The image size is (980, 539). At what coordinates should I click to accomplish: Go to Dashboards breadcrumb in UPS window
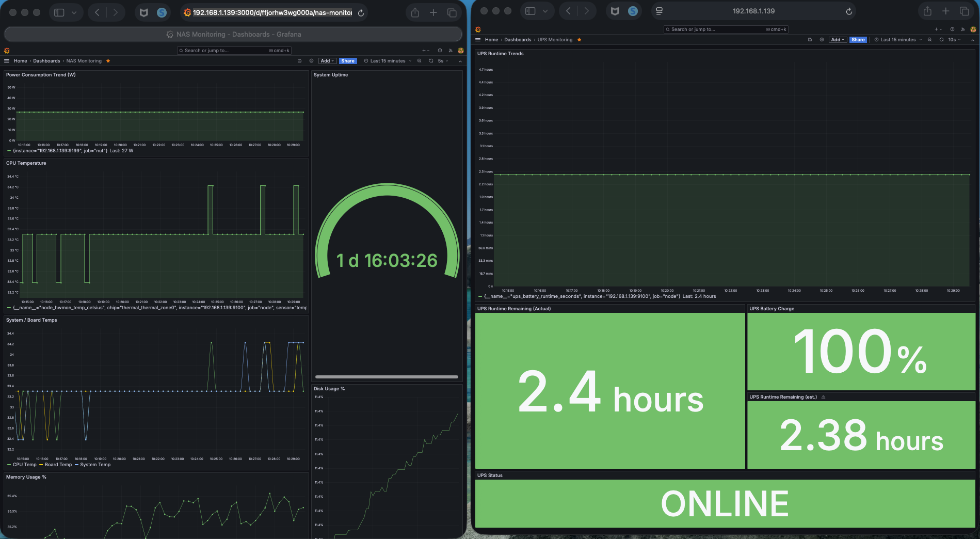click(518, 40)
